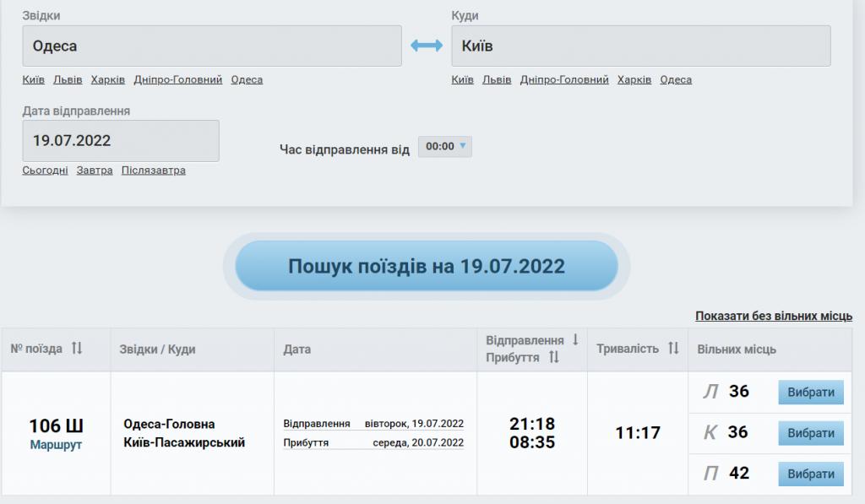Select К class seats with Вибрати
Image resolution: width=865 pixels, height=504 pixels.
(x=810, y=433)
